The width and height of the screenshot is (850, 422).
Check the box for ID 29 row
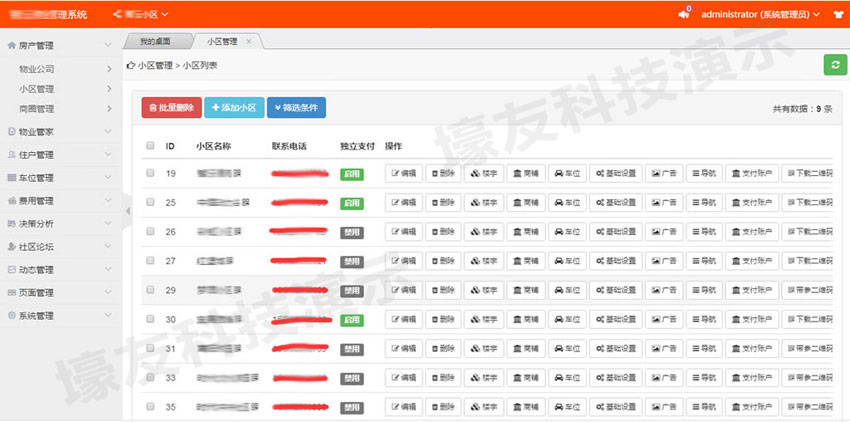[150, 290]
